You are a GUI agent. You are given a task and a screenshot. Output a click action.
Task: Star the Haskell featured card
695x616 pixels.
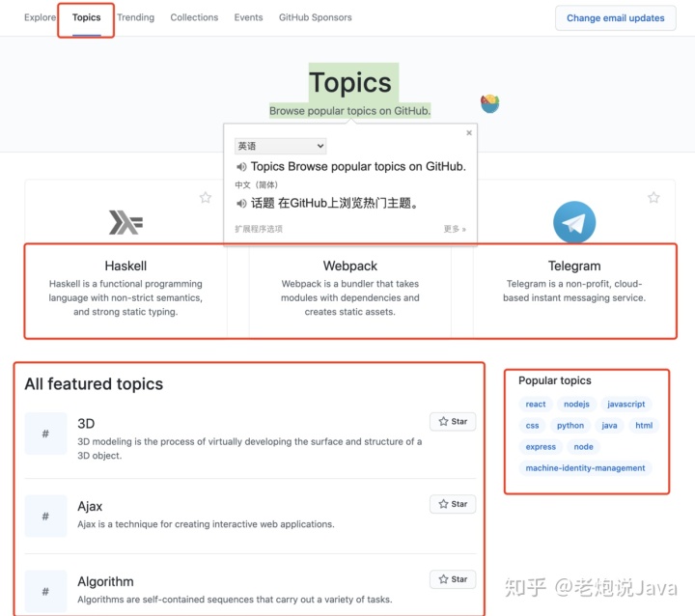point(206,197)
